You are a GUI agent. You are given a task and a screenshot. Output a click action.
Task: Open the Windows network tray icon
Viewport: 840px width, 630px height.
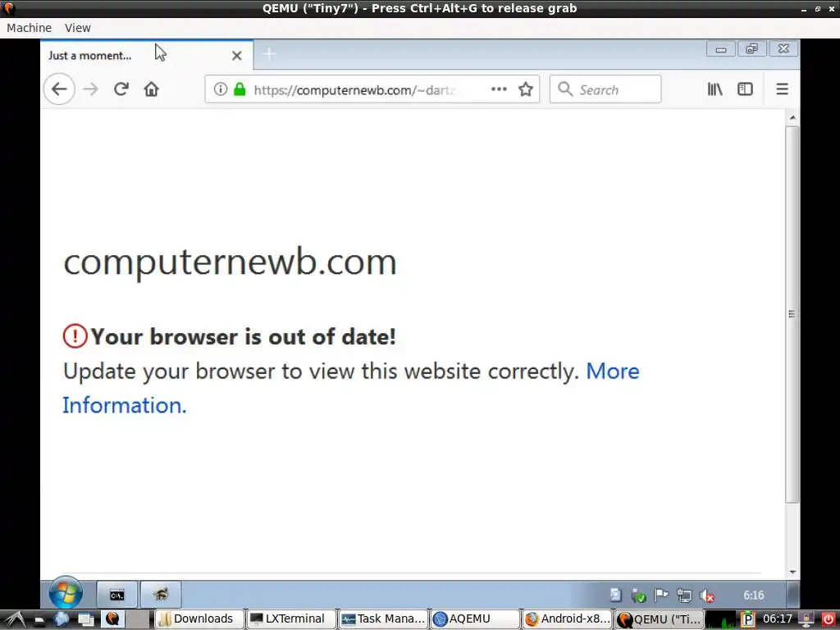(x=683, y=596)
